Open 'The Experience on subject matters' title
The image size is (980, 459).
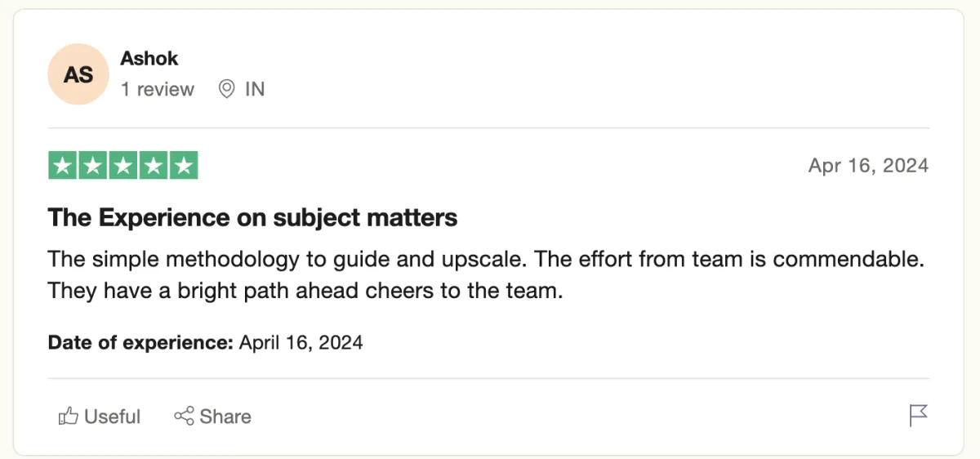(252, 218)
